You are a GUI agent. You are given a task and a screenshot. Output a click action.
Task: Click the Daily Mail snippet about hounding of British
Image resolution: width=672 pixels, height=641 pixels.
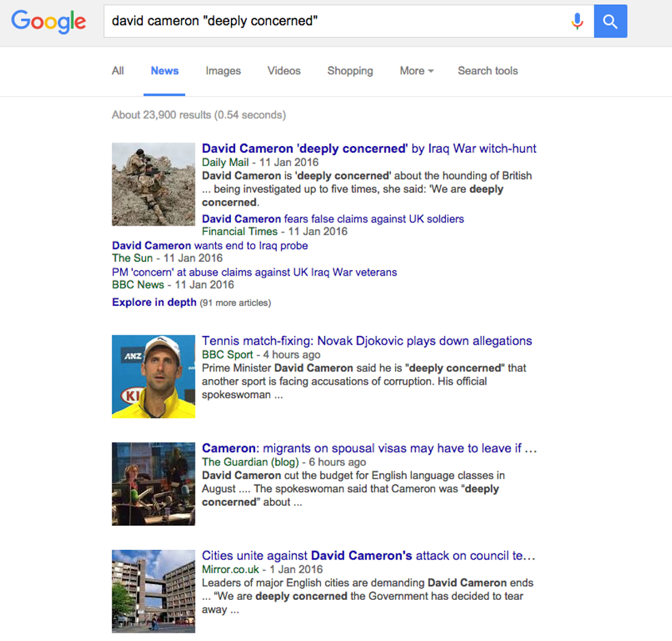pos(367,189)
